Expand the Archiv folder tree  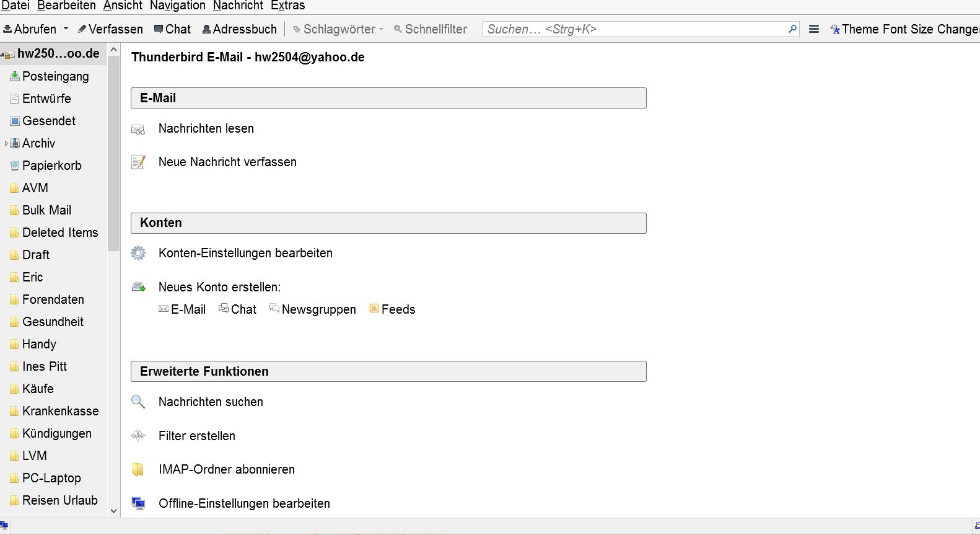pyautogui.click(x=6, y=143)
